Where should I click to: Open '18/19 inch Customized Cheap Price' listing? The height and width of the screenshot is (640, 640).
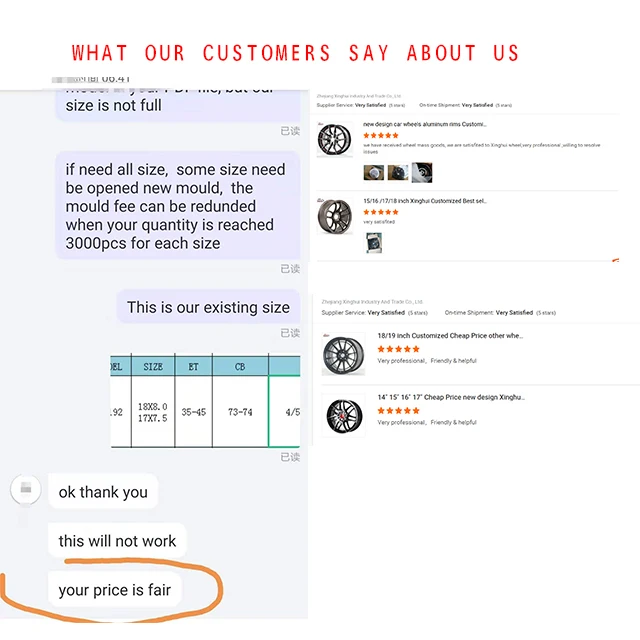(x=449, y=336)
